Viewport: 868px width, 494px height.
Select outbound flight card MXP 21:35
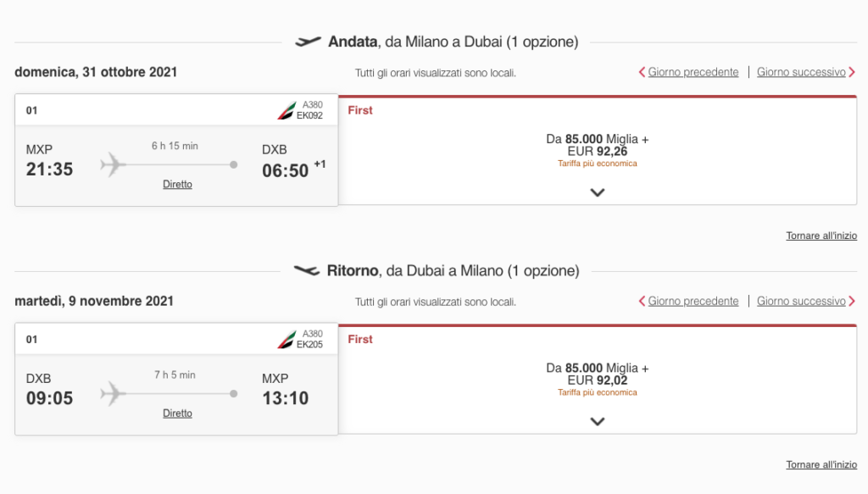click(x=176, y=150)
